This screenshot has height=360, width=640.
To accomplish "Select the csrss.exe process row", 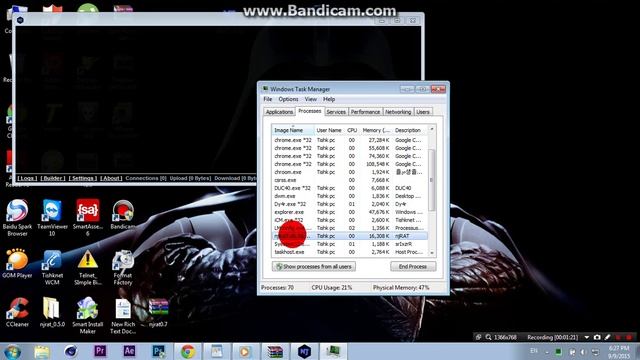I will (x=350, y=180).
